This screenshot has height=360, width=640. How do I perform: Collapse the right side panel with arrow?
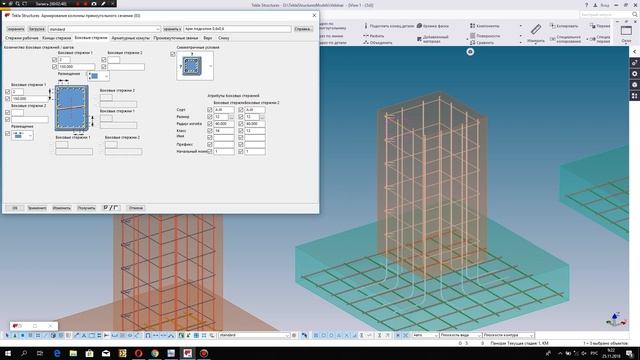(x=634, y=52)
